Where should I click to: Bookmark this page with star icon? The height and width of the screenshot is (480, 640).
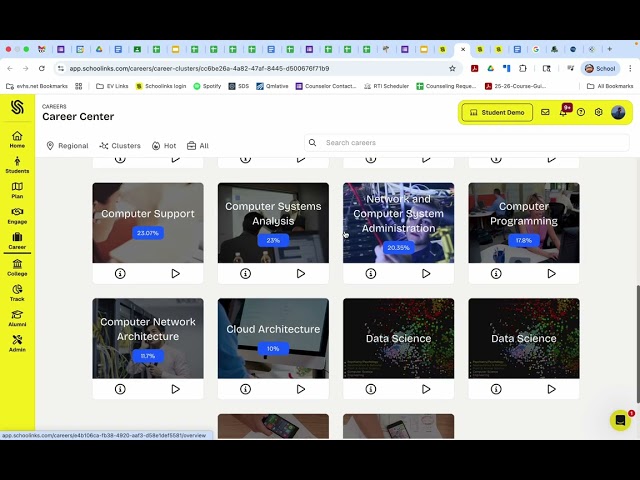[452, 68]
